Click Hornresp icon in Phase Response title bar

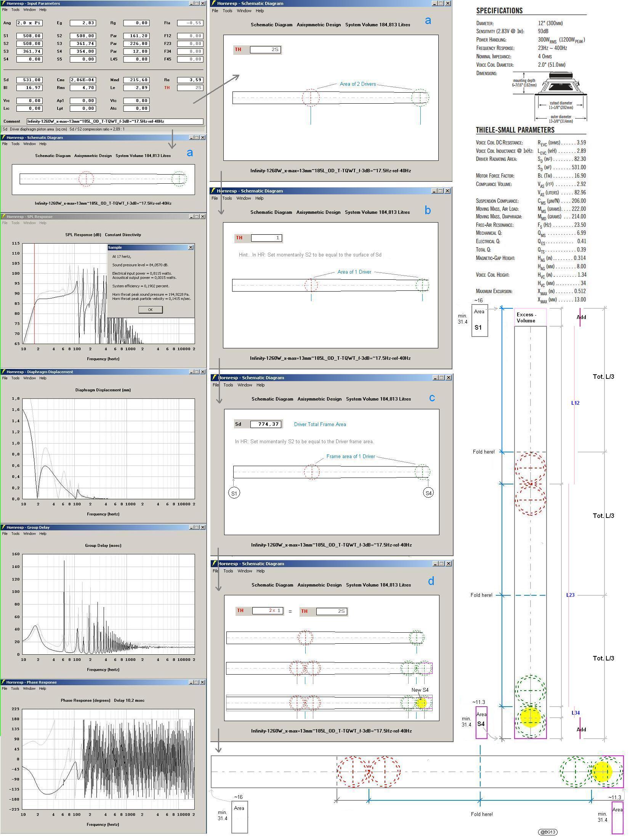3,682
